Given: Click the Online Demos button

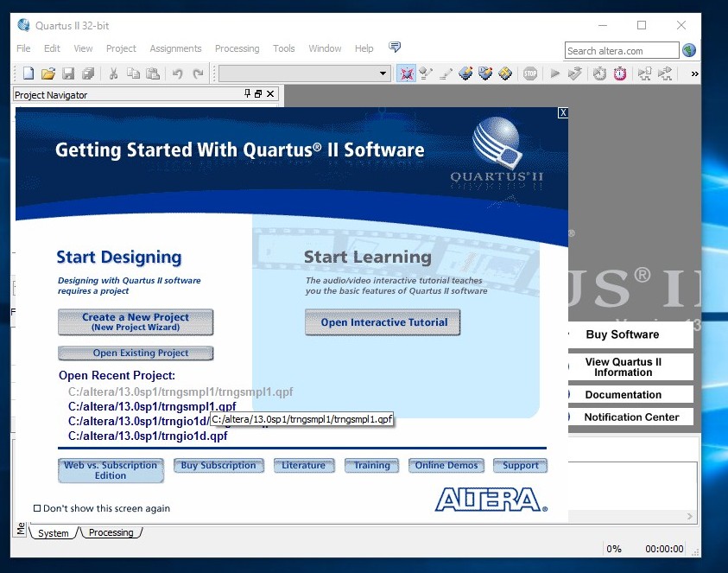Looking at the screenshot, I should 446,465.
